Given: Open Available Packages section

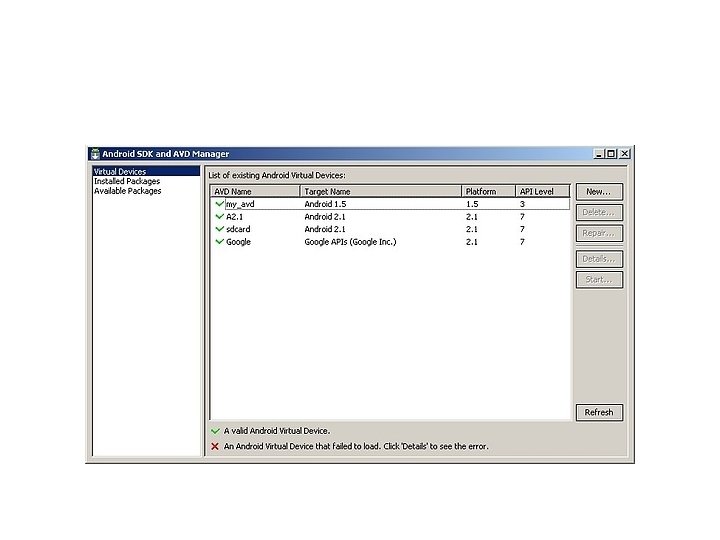Looking at the screenshot, I should tap(128, 191).
